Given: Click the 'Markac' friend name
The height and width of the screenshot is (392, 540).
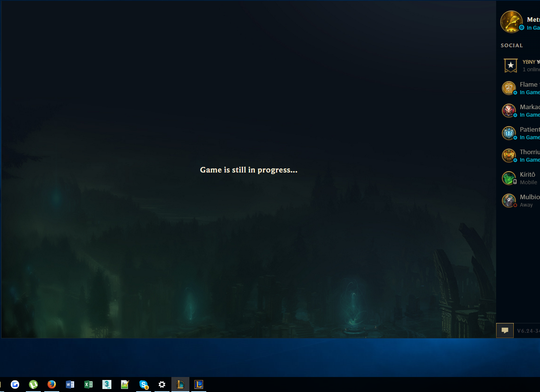Looking at the screenshot, I should [530, 107].
